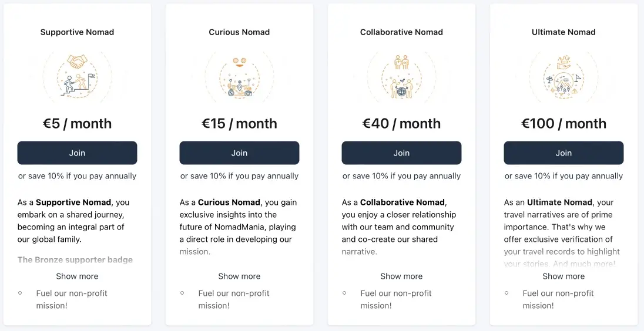Expand Show more under Curious Nomad
The width and height of the screenshot is (644, 331).
239,276
